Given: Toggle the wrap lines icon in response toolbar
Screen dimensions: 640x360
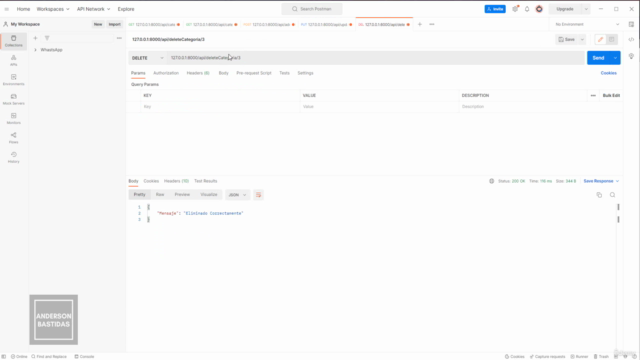Looking at the screenshot, I should click(x=258, y=195).
